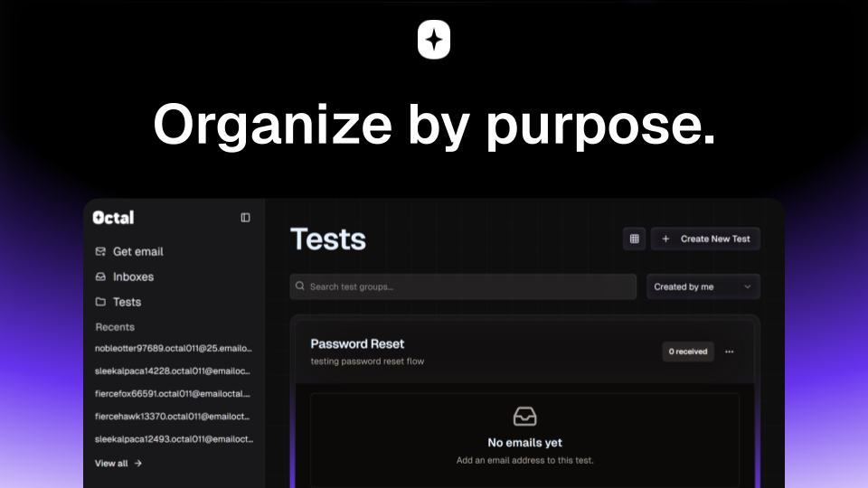Click the Recents section label

115,327
